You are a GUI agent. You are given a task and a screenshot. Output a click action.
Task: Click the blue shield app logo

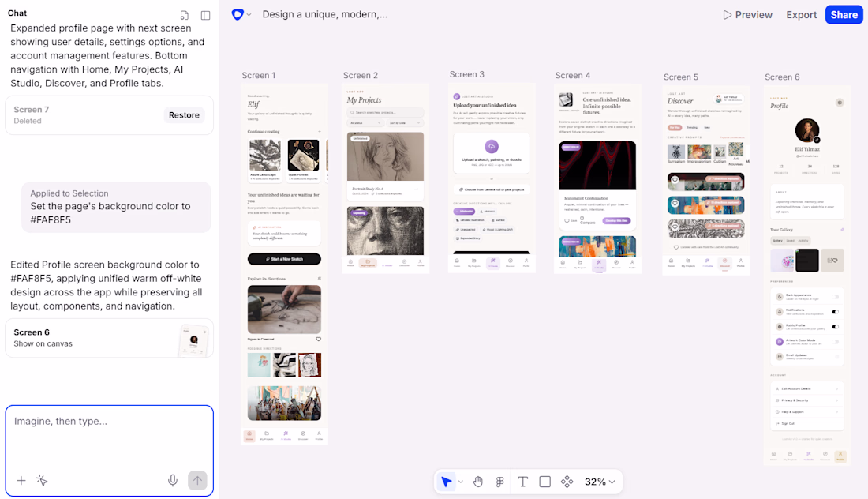[238, 14]
